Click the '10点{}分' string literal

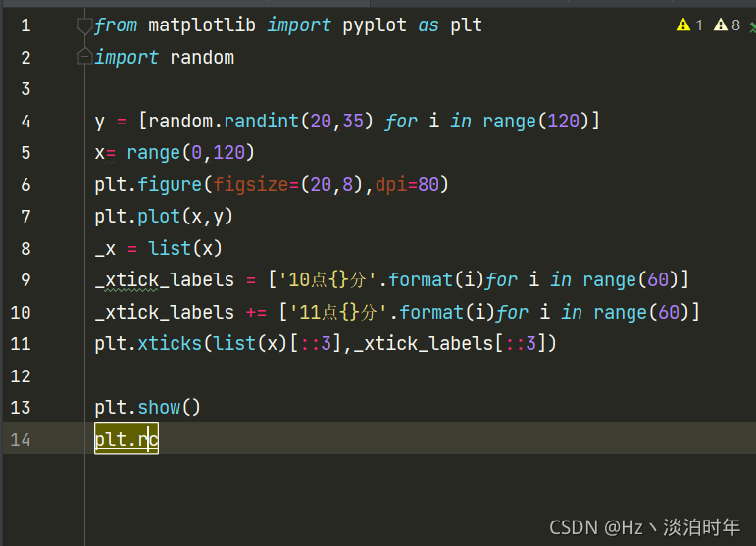328,280
